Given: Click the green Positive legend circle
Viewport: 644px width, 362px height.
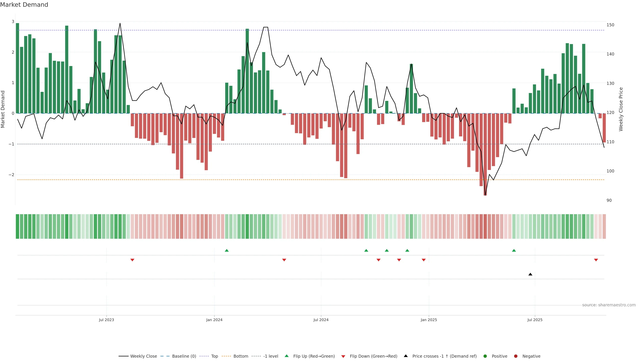Looking at the screenshot, I should 485,356.
